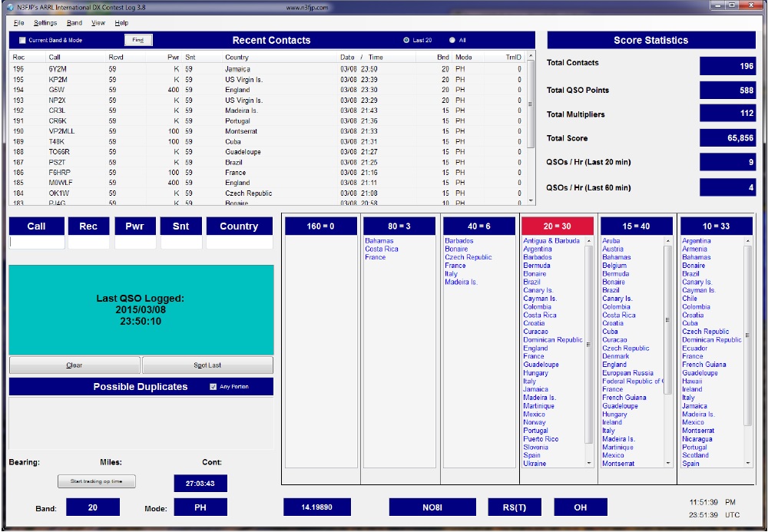Select the G5W contact row

267,90
